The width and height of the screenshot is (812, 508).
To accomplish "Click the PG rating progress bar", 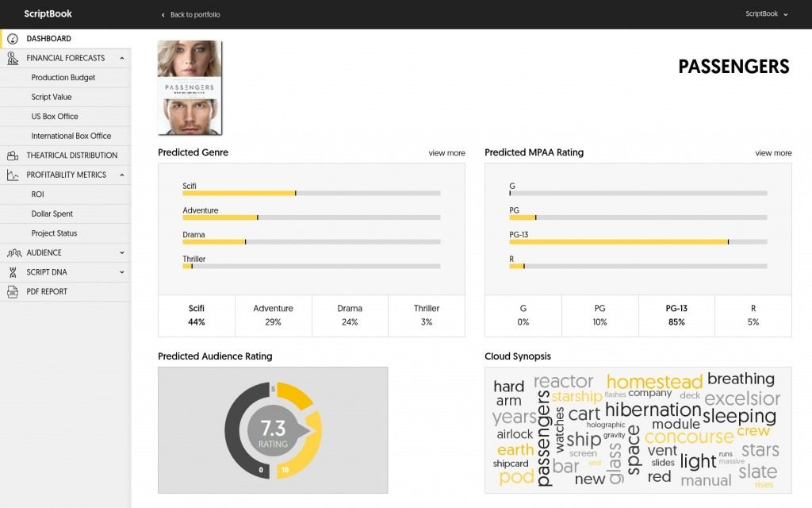I will [638, 217].
